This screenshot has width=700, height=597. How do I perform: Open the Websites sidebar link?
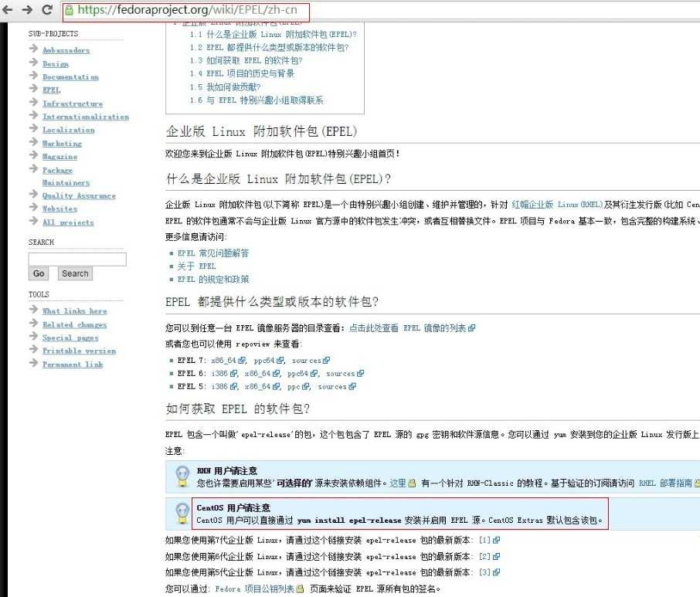pyautogui.click(x=59, y=209)
